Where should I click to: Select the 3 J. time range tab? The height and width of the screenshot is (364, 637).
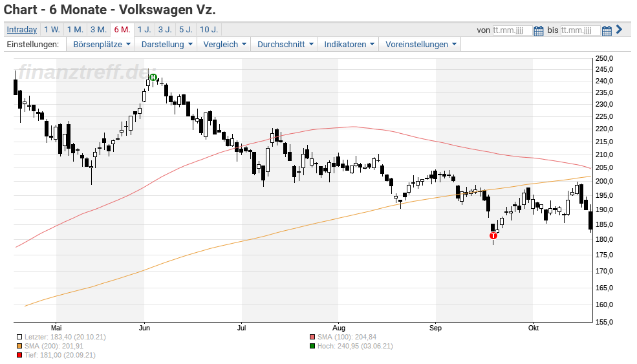pos(165,30)
